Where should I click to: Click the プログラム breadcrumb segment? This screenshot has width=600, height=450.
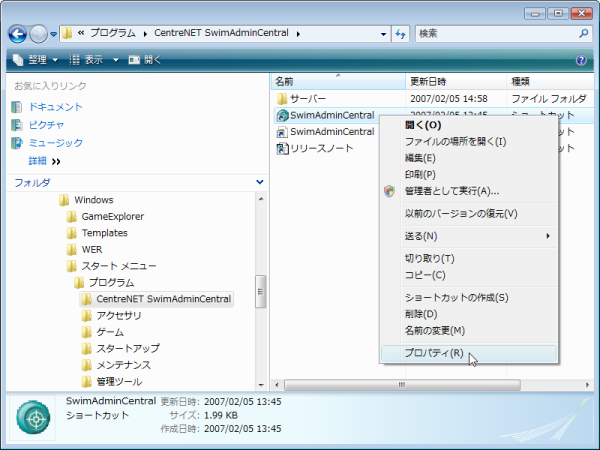click(112, 33)
